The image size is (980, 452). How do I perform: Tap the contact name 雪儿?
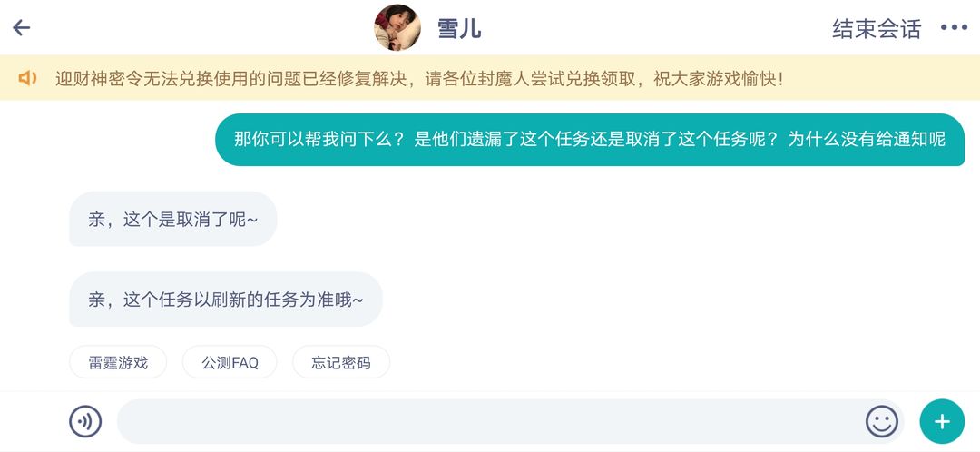pos(459,29)
